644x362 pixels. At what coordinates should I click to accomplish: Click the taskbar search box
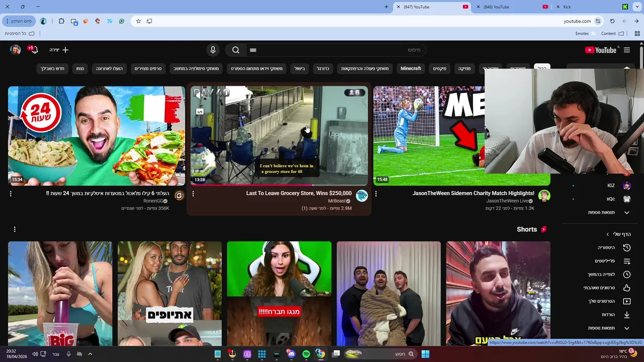(x=380, y=354)
